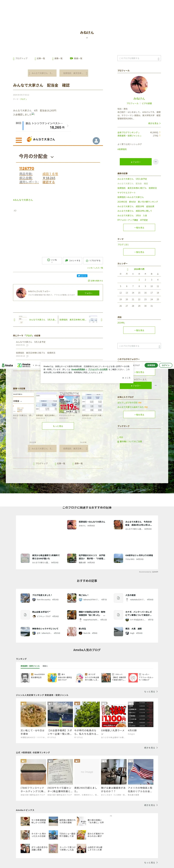174x868 pixels.
Task: Click the Twitter ツイート share button
Action: coord(82,276)
